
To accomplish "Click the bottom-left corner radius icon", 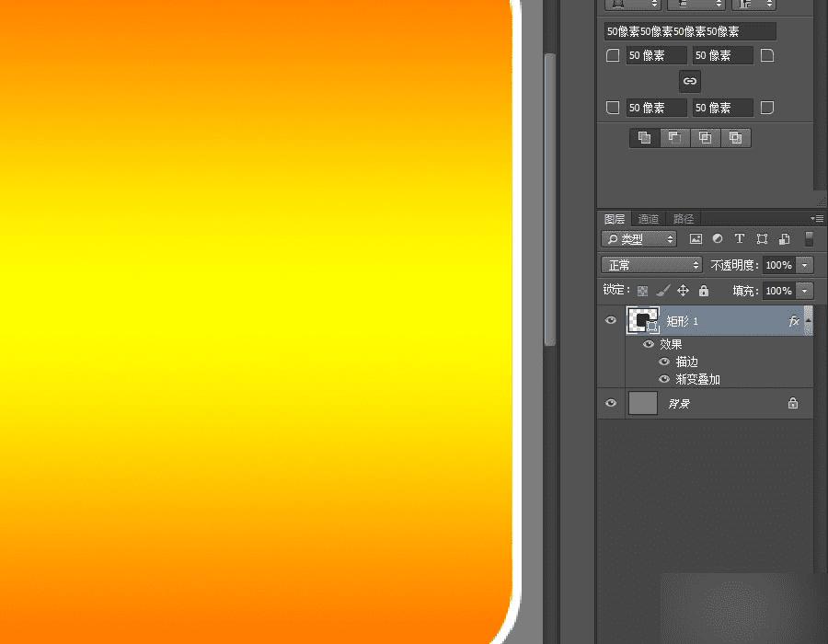I will tap(613, 108).
